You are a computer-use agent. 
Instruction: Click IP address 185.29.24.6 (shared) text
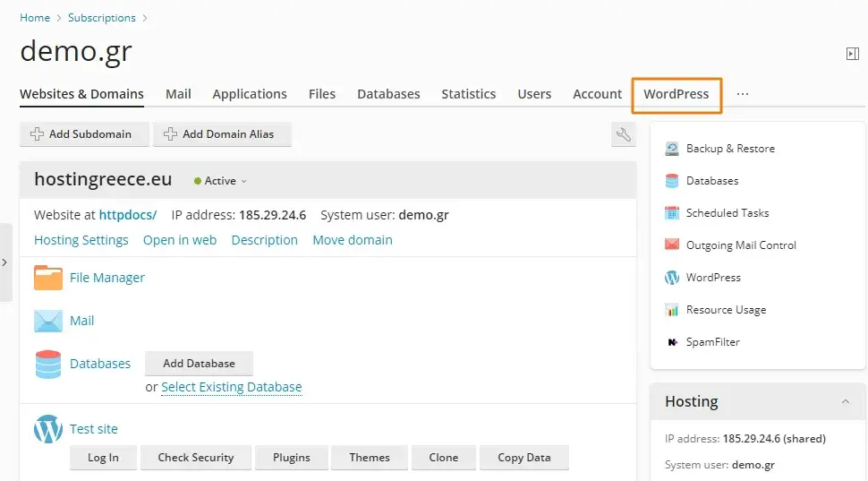coord(745,438)
